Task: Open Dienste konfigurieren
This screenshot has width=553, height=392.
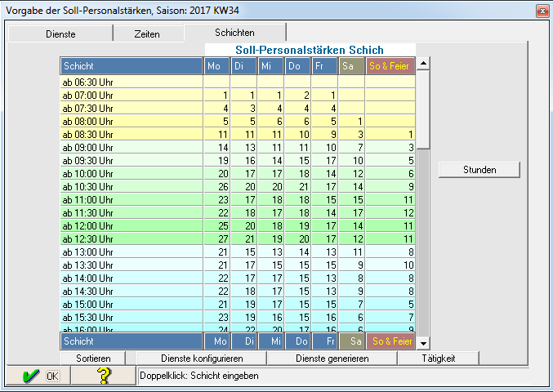Action: (x=202, y=359)
